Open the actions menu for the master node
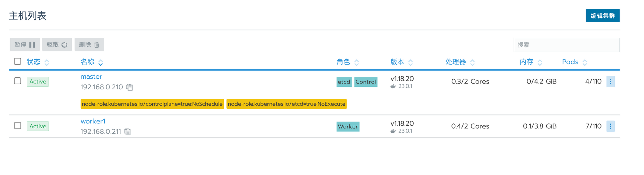This screenshot has width=644, height=175. click(610, 82)
